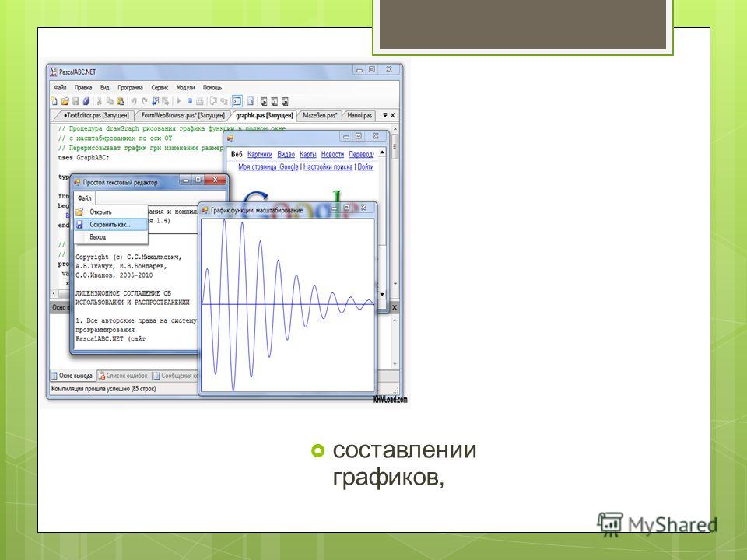This screenshot has height=560, width=747.
Task: Click the Step Over debug icon
Action: [223, 101]
